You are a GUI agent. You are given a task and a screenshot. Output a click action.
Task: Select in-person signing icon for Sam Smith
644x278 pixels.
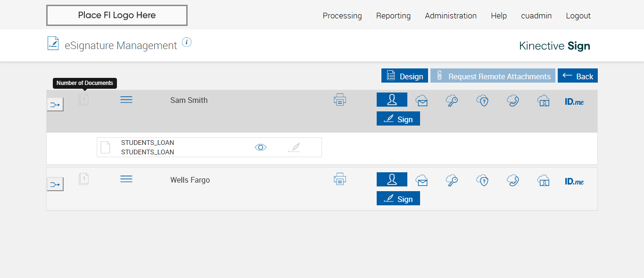tap(392, 100)
